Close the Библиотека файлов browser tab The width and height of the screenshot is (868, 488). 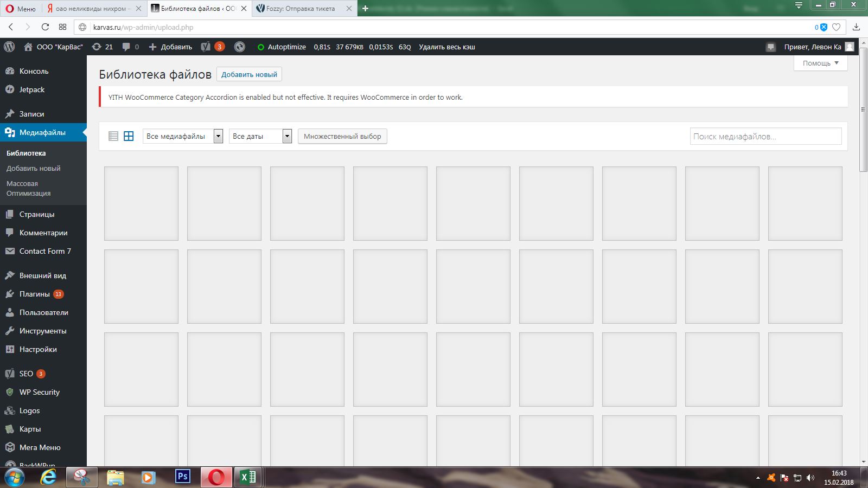click(244, 9)
